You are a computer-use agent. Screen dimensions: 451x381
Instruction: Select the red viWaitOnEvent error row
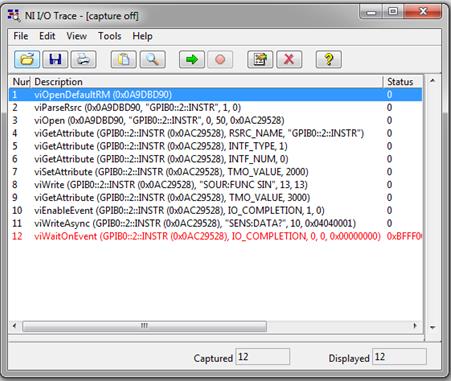[x=216, y=236]
